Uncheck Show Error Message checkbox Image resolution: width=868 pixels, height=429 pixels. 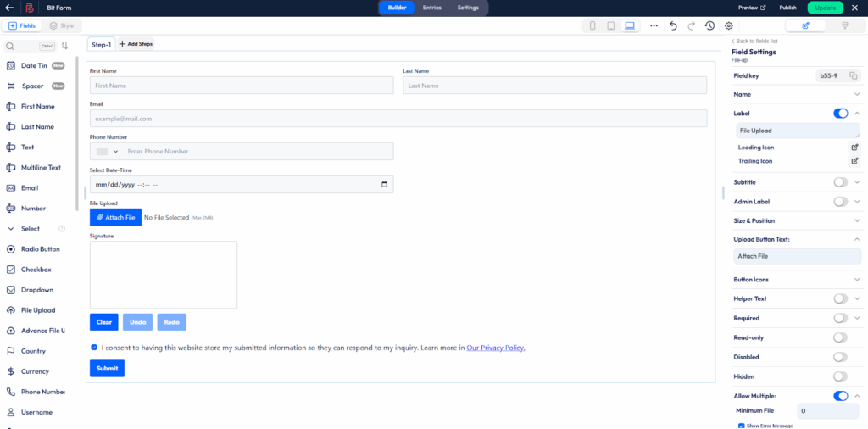tap(742, 426)
